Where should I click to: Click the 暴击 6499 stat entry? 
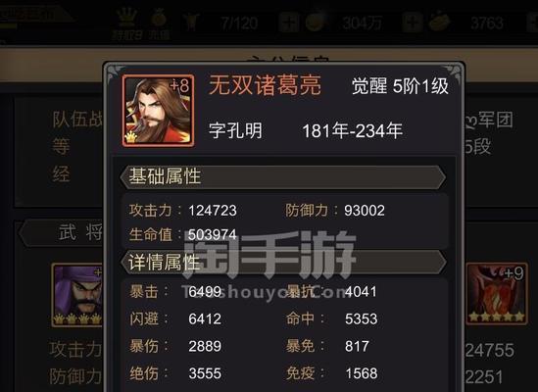pyautogui.click(x=175, y=292)
